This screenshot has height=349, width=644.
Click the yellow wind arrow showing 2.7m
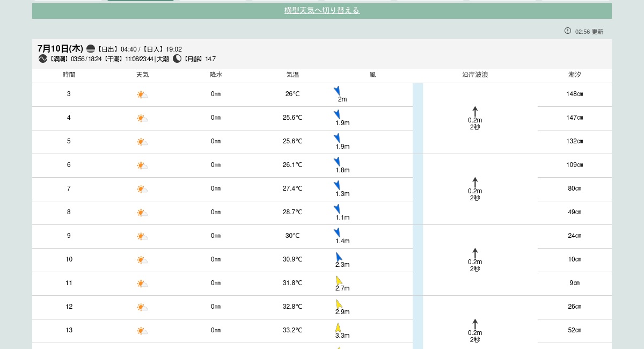click(x=339, y=280)
